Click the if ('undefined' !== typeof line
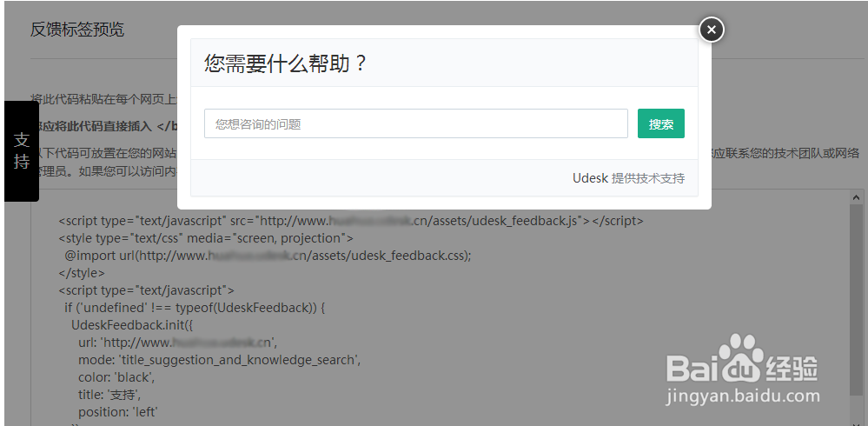Screen dimensions: 868x426 pyautogui.click(x=195, y=308)
